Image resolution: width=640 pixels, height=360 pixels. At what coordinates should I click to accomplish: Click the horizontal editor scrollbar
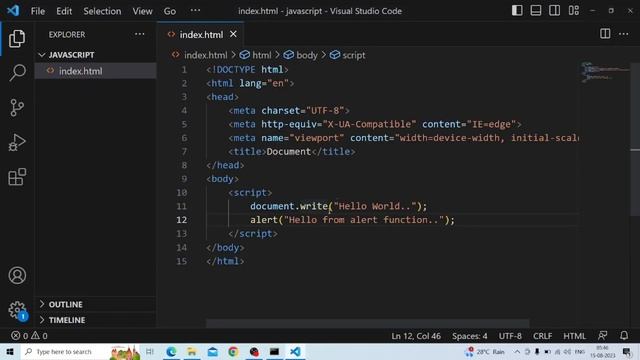(367, 324)
